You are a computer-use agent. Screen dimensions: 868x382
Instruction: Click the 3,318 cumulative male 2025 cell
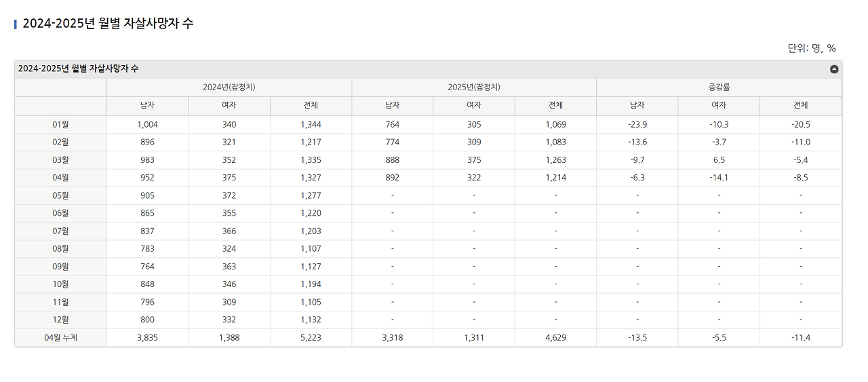393,338
